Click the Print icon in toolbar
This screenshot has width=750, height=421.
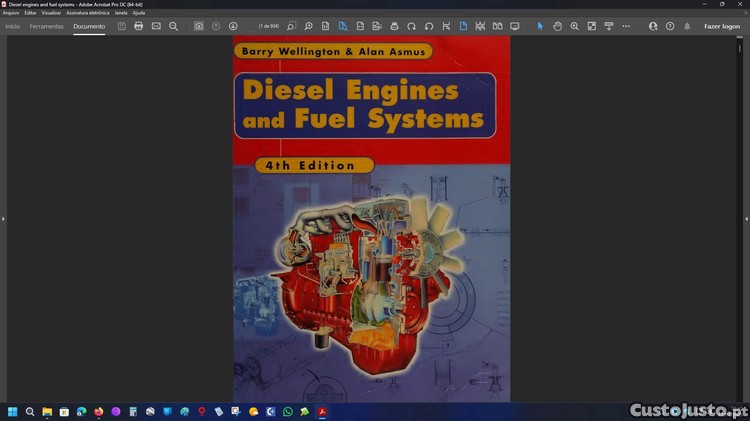[138, 26]
